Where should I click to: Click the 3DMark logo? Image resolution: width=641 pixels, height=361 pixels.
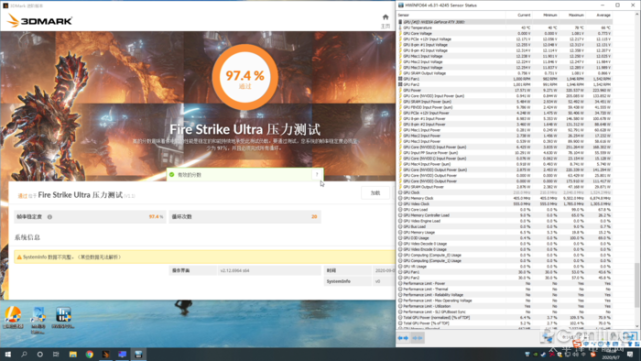pyautogui.click(x=40, y=20)
